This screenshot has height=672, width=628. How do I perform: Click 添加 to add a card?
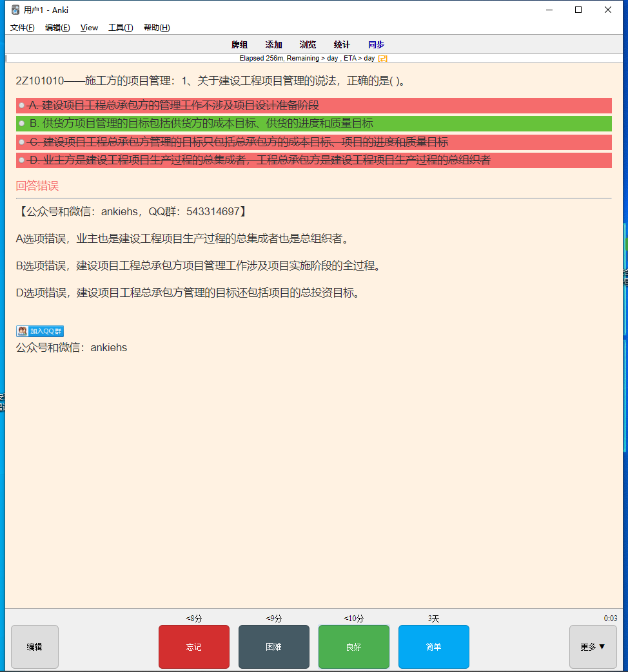click(x=273, y=44)
